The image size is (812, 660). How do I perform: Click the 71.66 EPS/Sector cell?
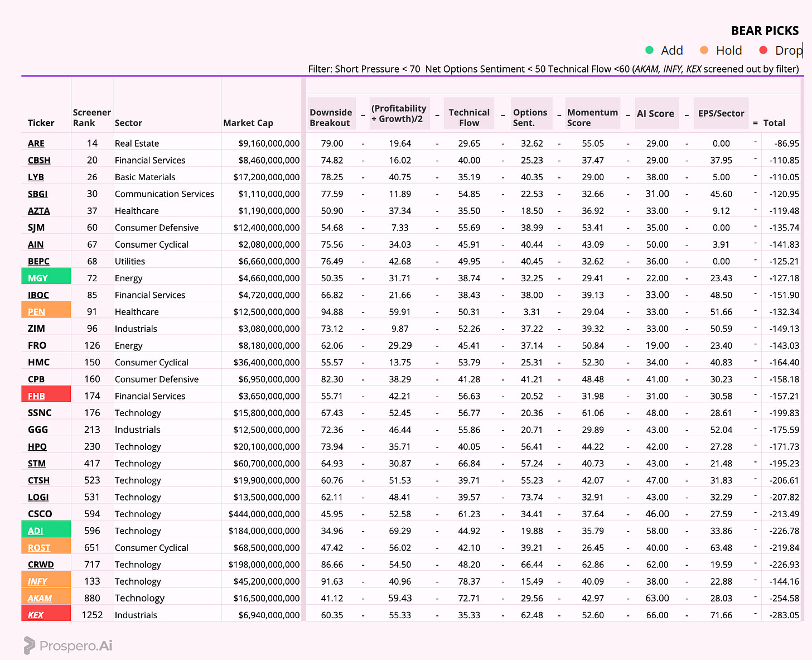721,615
